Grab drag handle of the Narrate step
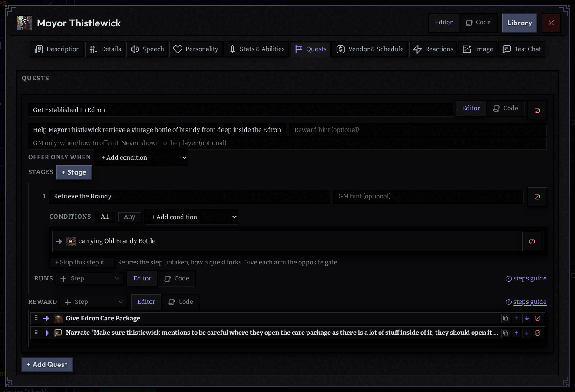Viewport: 575px width, 392px height. point(36,333)
